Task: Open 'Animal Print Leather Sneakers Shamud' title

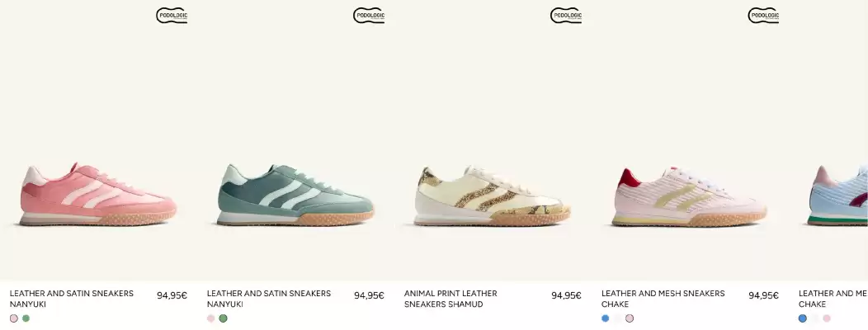Action: click(451, 299)
